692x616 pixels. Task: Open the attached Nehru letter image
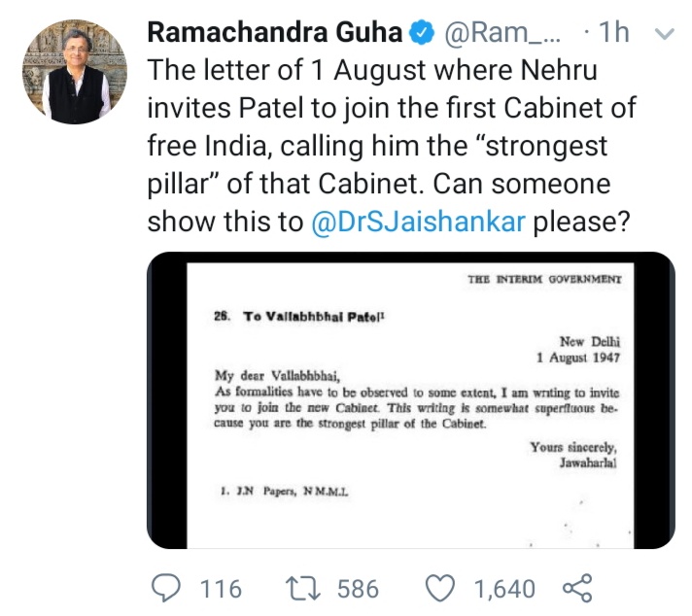click(x=410, y=400)
